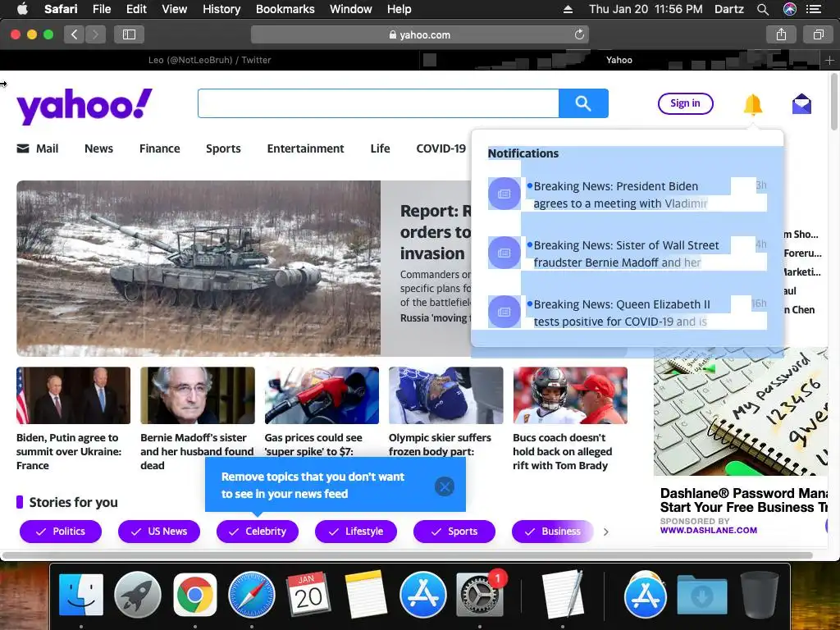Click the Yahoo logo

point(84,106)
